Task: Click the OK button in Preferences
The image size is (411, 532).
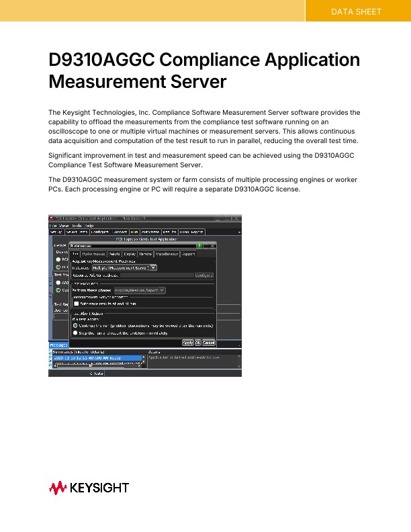Action: (x=197, y=343)
